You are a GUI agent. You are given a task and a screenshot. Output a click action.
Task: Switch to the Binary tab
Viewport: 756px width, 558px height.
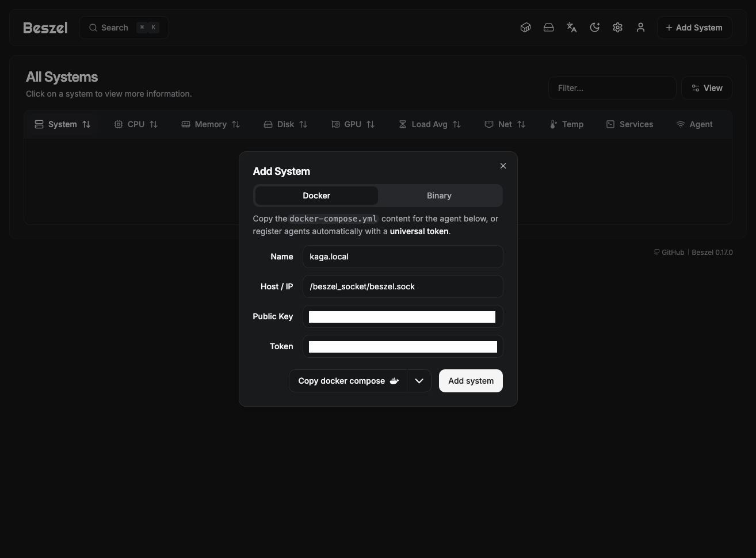click(x=439, y=196)
